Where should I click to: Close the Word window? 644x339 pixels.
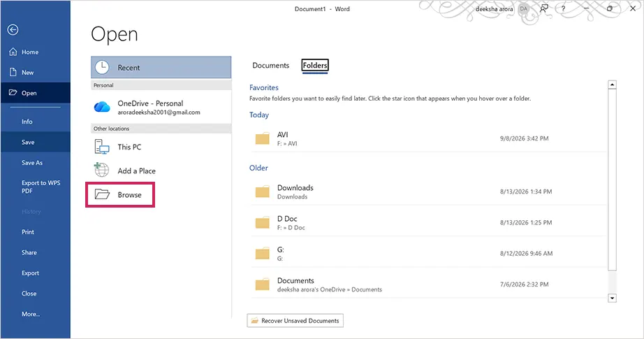(x=633, y=8)
